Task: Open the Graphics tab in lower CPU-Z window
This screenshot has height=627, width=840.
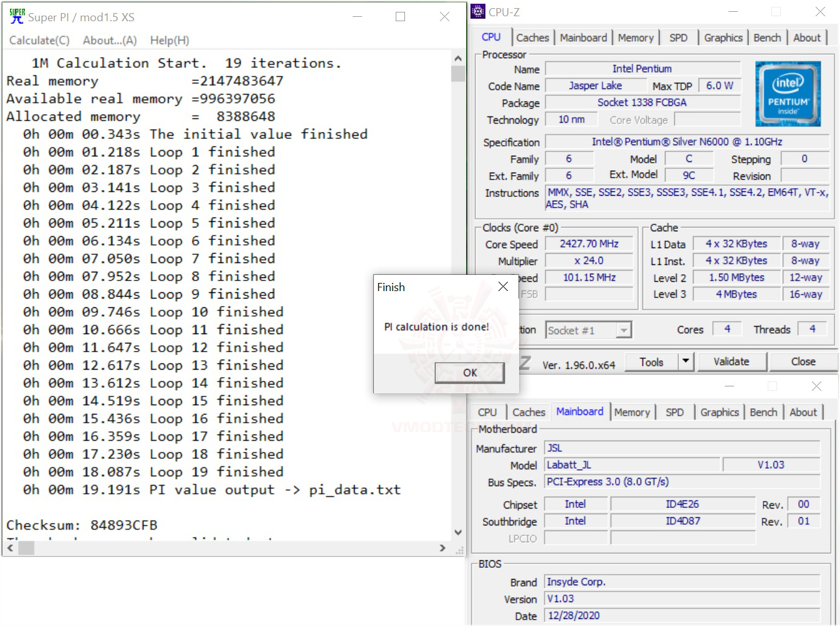Action: pos(720,412)
